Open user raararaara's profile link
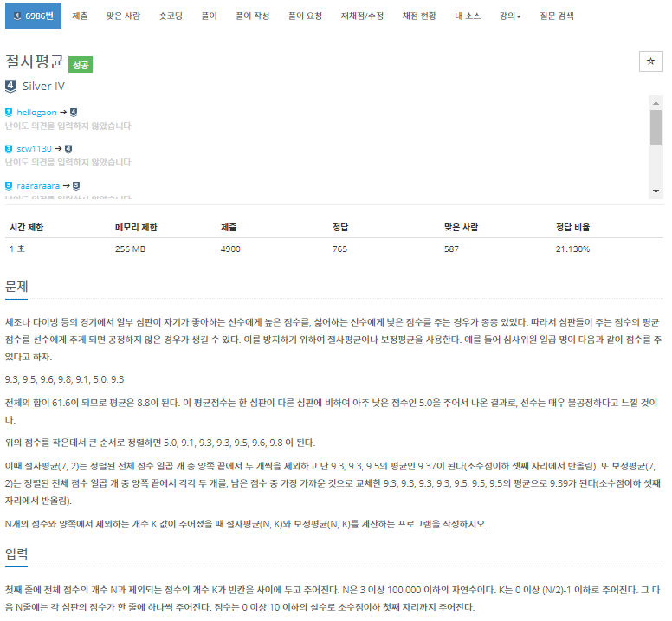This screenshot has height=621, width=672. coord(38,186)
